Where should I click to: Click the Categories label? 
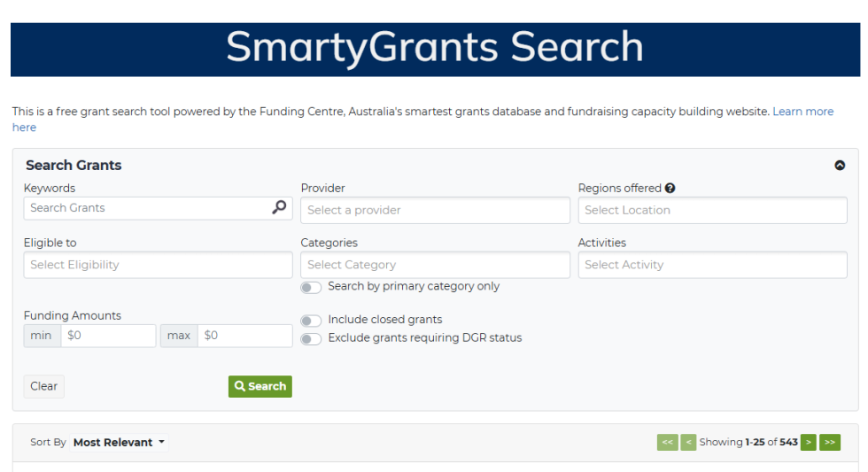(329, 243)
